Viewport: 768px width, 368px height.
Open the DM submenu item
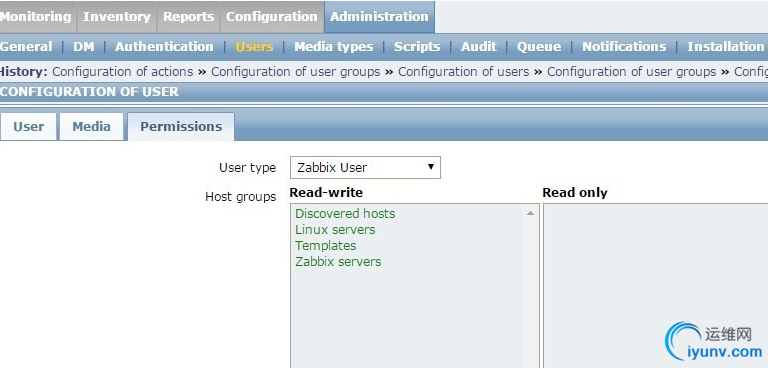tap(83, 47)
